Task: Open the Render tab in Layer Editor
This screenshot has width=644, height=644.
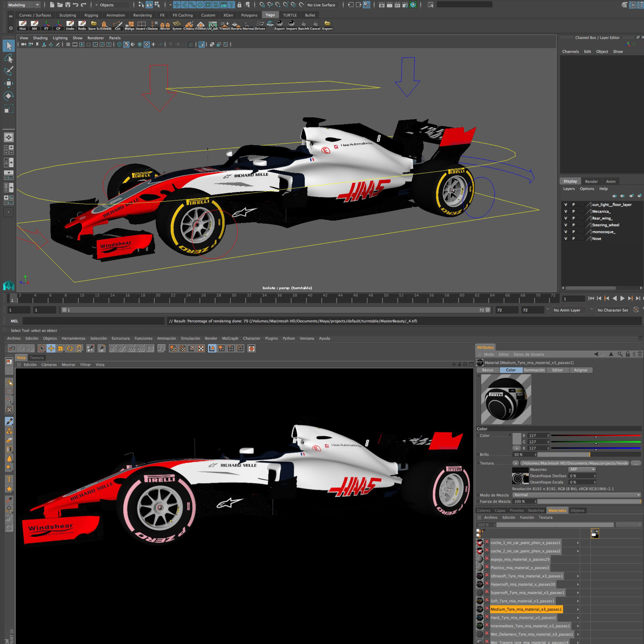Action: tap(591, 181)
